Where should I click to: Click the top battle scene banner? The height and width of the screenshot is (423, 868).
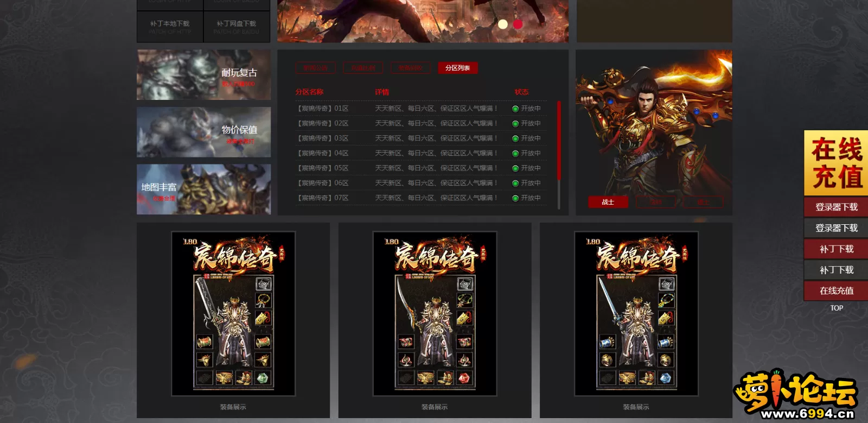423,21
